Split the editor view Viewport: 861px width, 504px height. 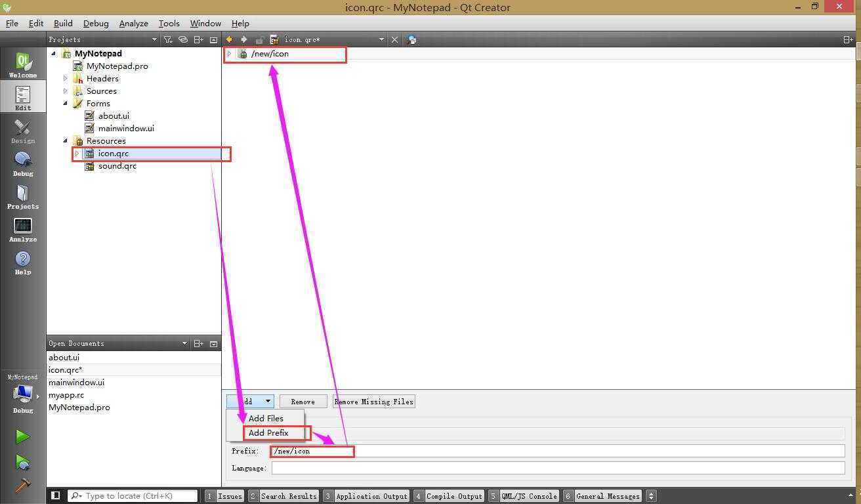point(848,39)
